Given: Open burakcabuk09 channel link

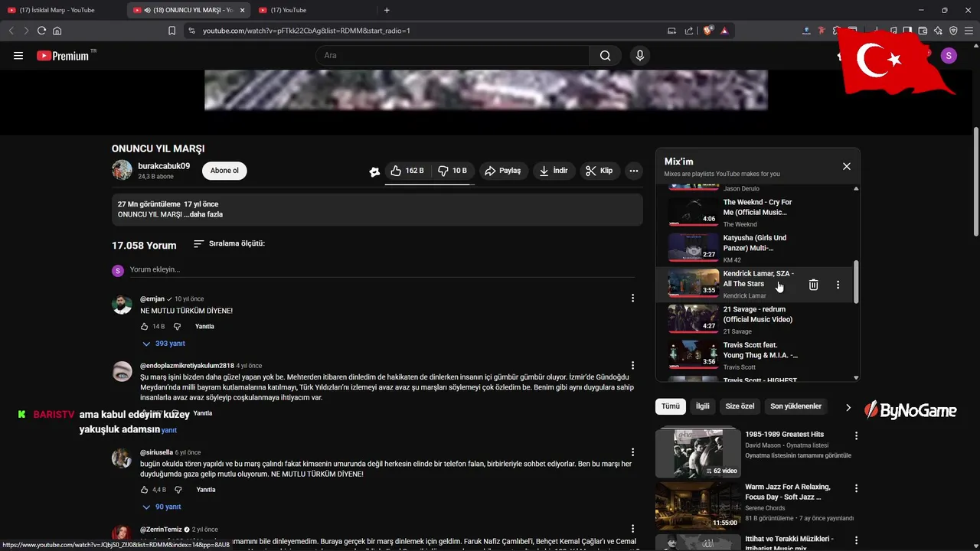Looking at the screenshot, I should tap(164, 166).
